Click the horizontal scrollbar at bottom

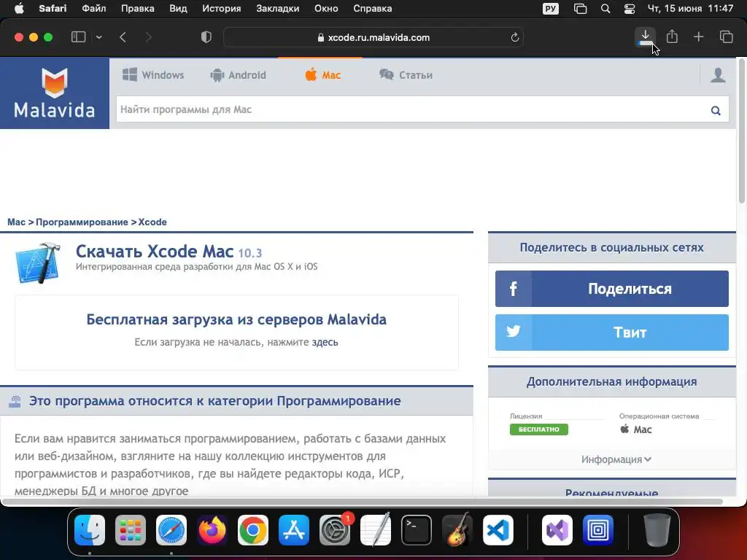tap(362, 502)
